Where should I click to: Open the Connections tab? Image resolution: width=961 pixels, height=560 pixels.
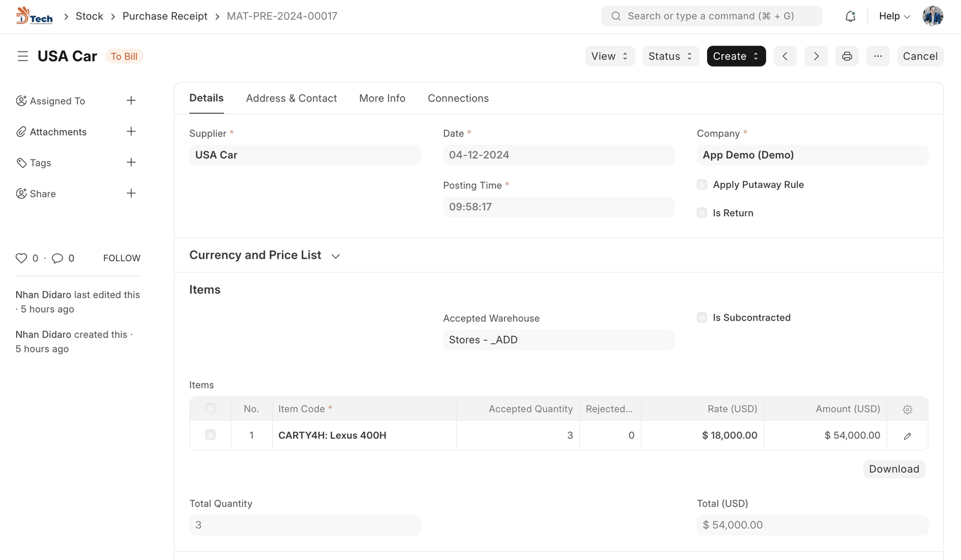pyautogui.click(x=458, y=98)
